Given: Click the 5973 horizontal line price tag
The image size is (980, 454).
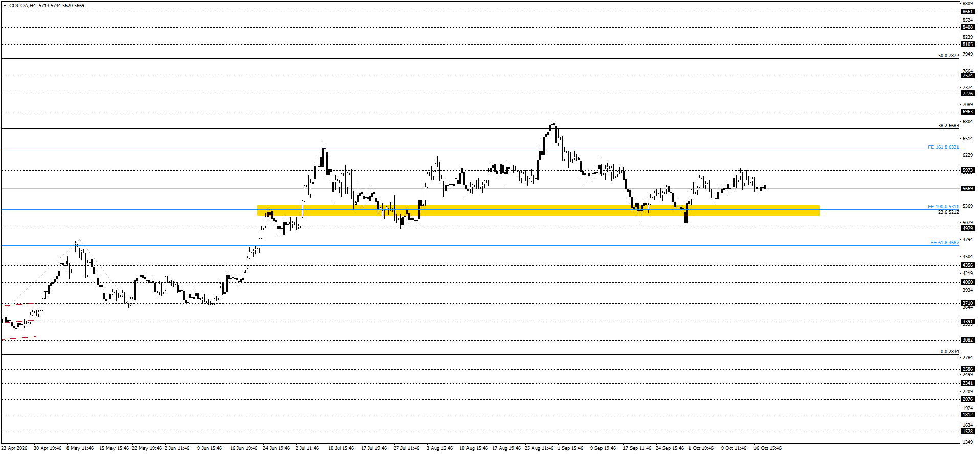Looking at the screenshot, I should tap(968, 170).
